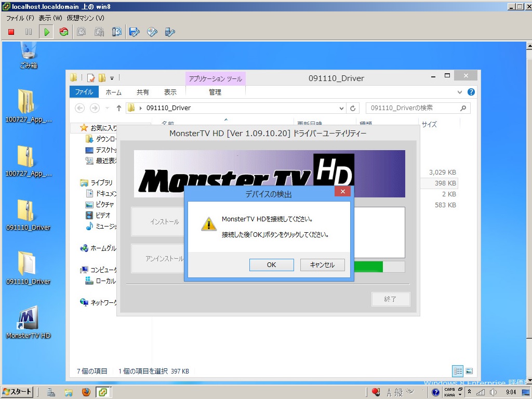Select ホームグループ in the navigation pane

pos(98,248)
